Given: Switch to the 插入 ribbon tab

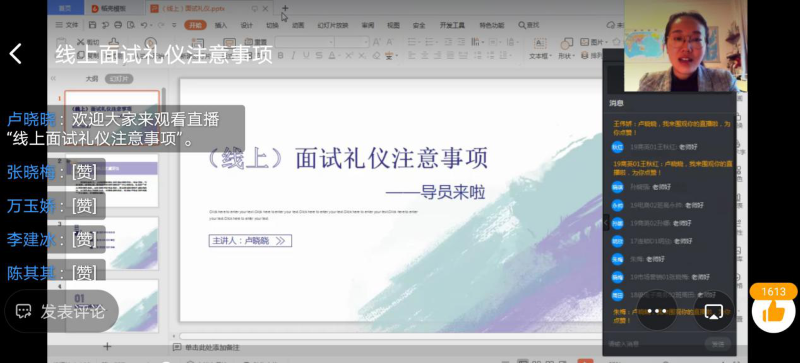Looking at the screenshot, I should 221,25.
